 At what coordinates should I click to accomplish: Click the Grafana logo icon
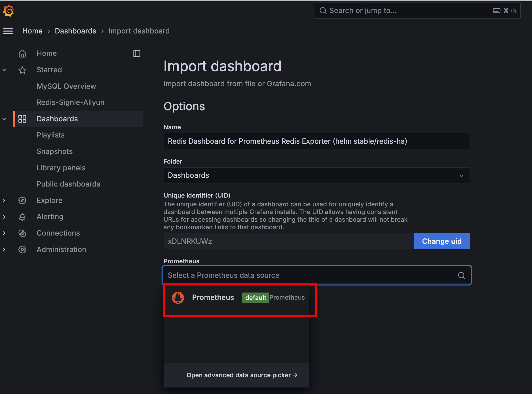[x=8, y=11]
